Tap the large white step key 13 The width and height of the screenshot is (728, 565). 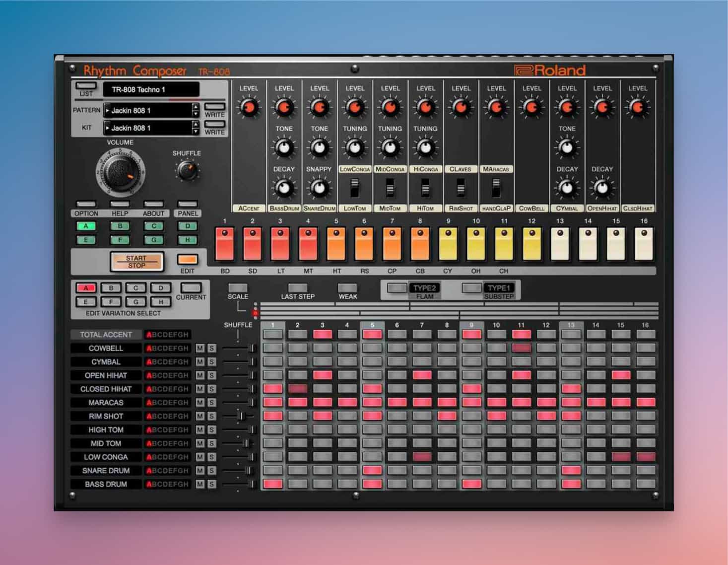[560, 244]
